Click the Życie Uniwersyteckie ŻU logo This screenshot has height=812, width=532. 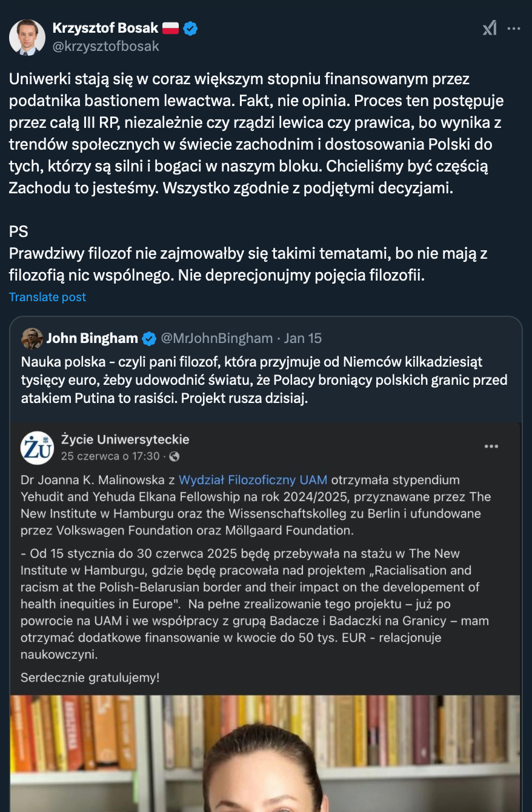tap(37, 448)
